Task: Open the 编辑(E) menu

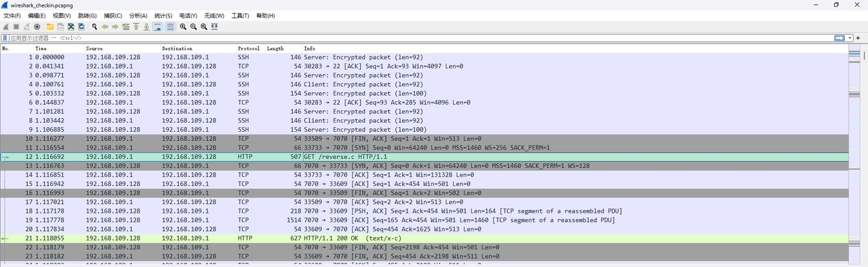Action: click(x=37, y=15)
